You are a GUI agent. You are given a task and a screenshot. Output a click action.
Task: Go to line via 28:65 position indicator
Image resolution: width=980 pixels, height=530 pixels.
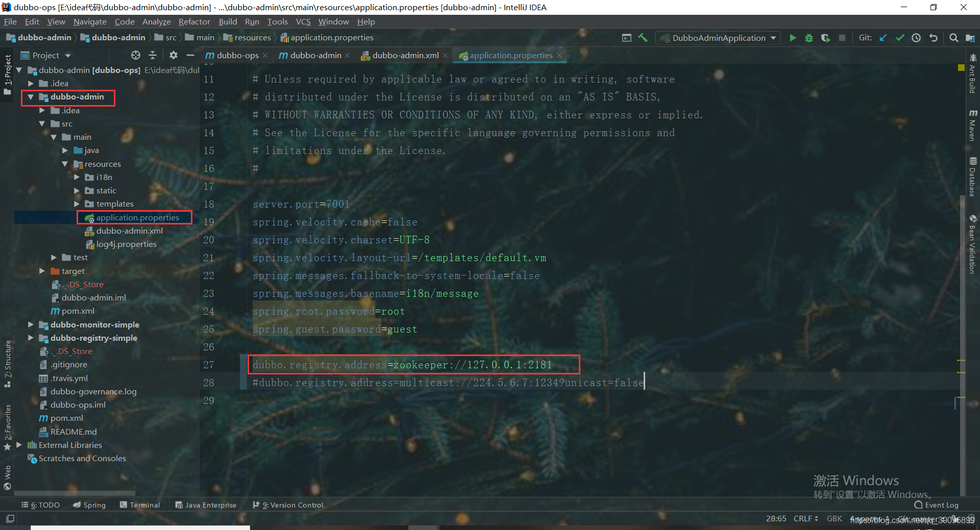776,518
